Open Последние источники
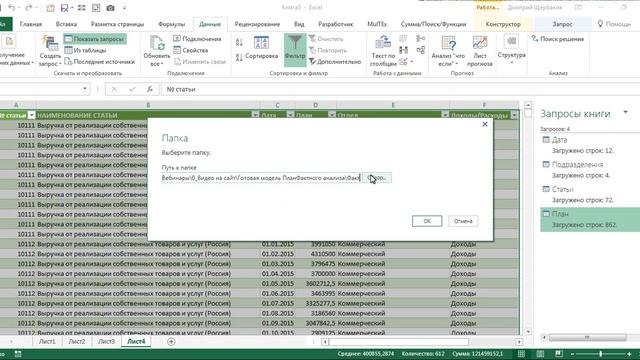The height and width of the screenshot is (360, 640). (x=100, y=62)
